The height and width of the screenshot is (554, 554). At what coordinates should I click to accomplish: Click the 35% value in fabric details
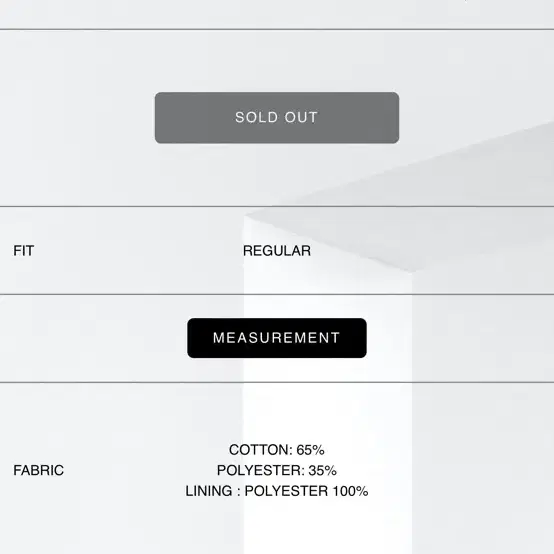pos(322,470)
